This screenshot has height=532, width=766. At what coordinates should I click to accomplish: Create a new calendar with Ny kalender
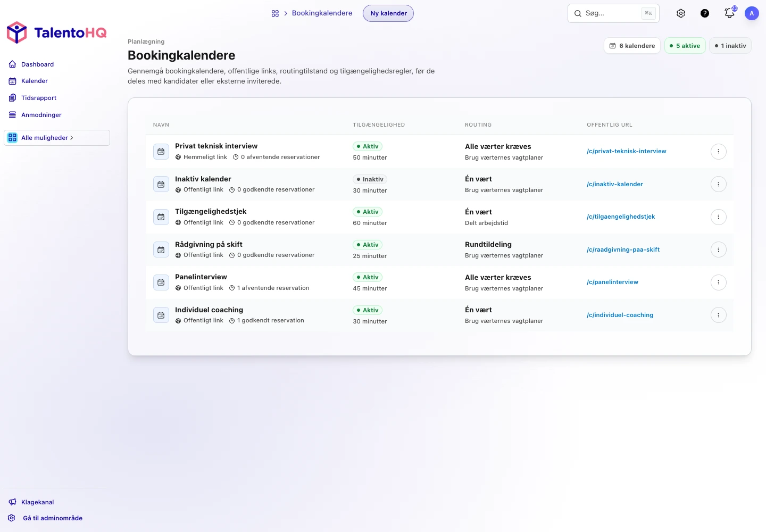tap(388, 13)
